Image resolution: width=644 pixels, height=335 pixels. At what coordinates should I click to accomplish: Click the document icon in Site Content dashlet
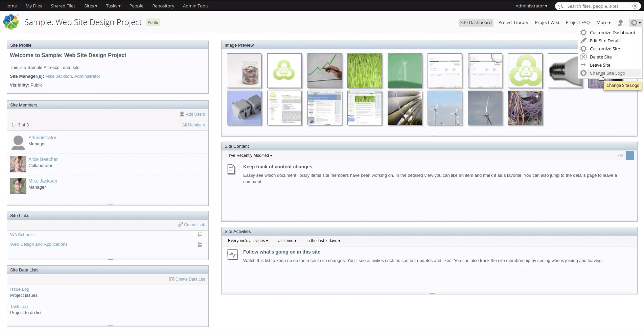(231, 169)
